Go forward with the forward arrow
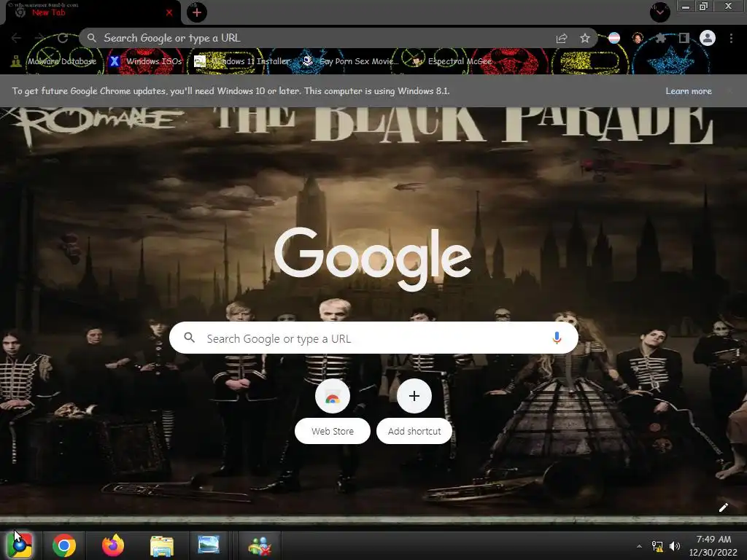 point(39,38)
